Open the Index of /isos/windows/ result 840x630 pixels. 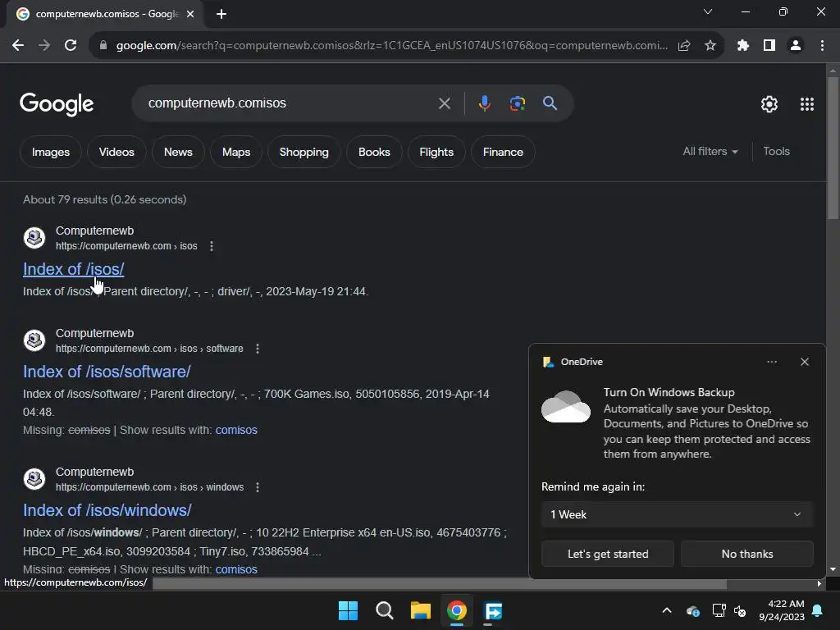(107, 510)
